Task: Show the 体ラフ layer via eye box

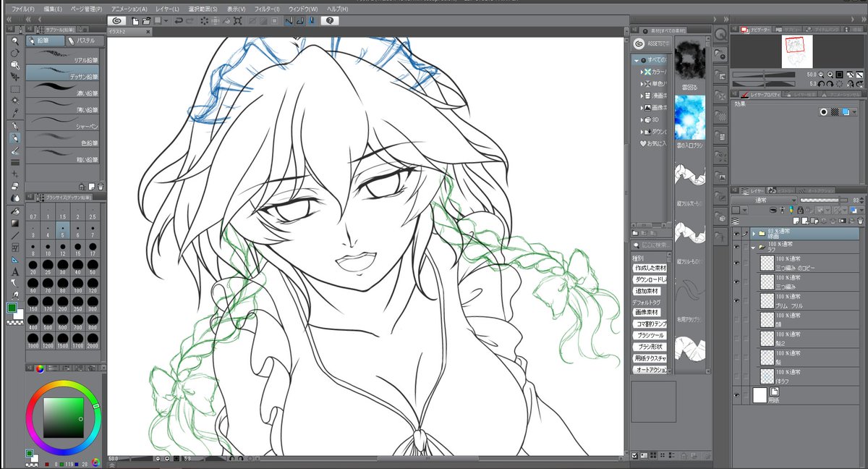Action: [737, 376]
